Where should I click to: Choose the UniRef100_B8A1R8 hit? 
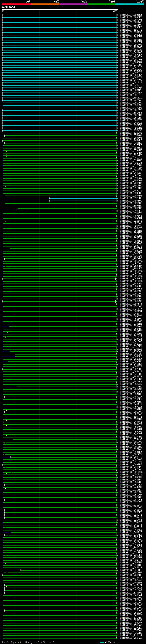pyautogui.click(x=131, y=90)
